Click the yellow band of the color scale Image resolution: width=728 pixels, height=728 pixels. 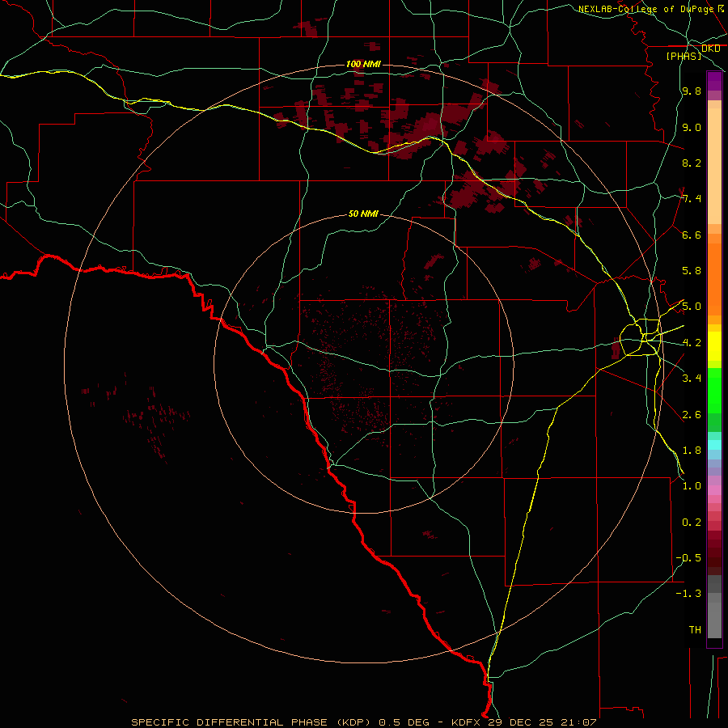[714, 346]
